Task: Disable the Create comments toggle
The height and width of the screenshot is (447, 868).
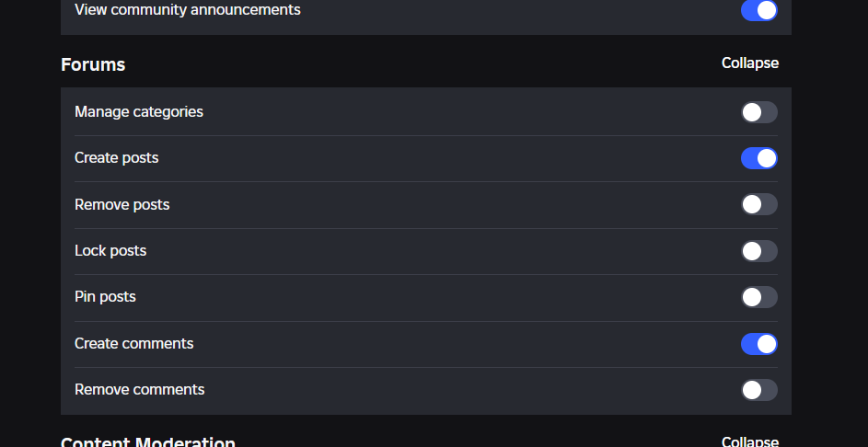Action: (x=759, y=344)
